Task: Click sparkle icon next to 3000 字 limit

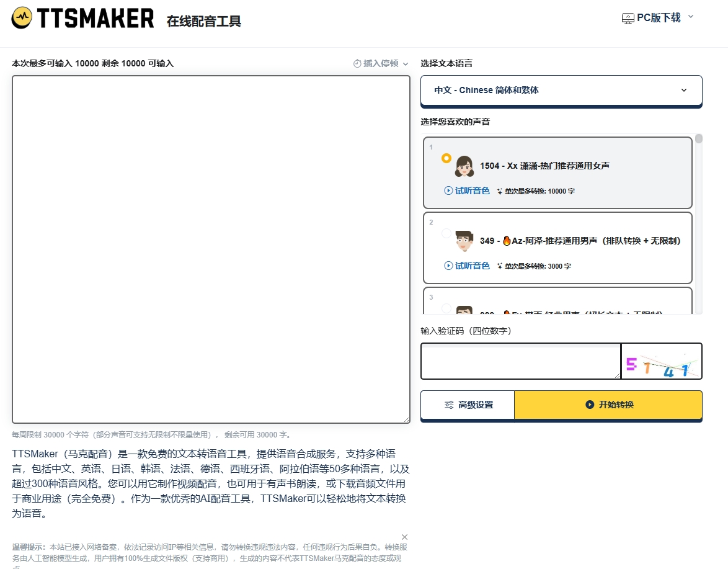Action: [x=500, y=266]
